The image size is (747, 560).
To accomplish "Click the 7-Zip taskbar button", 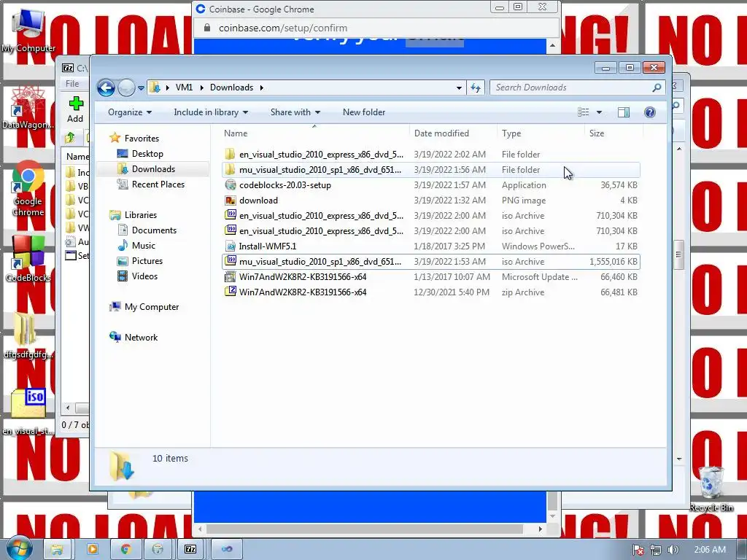I will 190,550.
